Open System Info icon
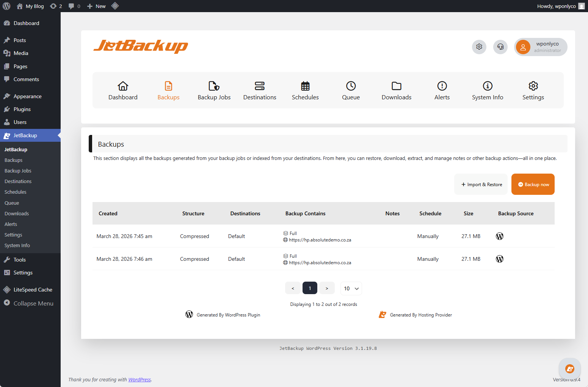The width and height of the screenshot is (588, 387). (x=488, y=86)
